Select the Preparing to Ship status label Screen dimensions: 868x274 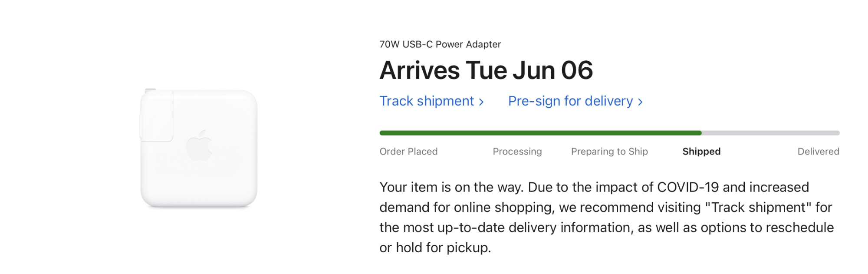pos(609,152)
